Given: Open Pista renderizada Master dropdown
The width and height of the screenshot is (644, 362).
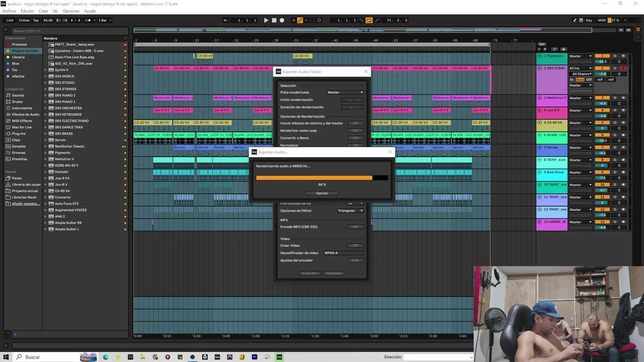Looking at the screenshot, I should [x=345, y=93].
